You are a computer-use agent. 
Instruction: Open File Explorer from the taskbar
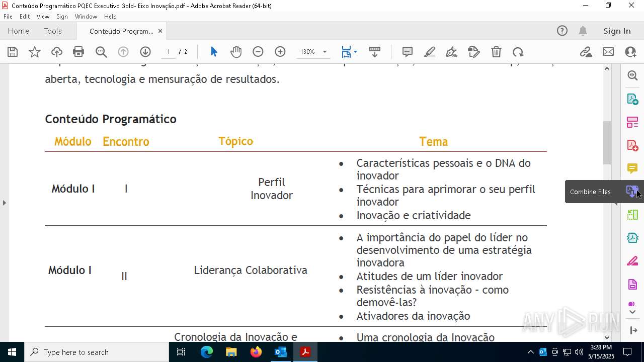point(231,352)
